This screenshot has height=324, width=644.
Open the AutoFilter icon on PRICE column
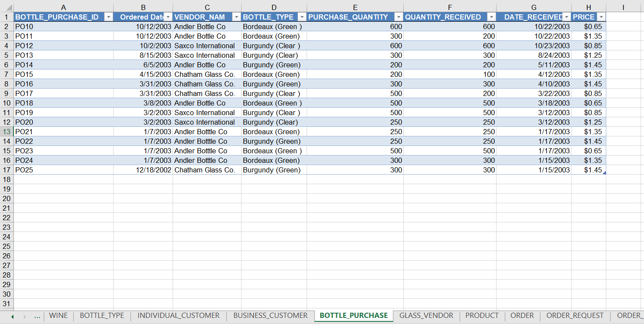point(602,17)
